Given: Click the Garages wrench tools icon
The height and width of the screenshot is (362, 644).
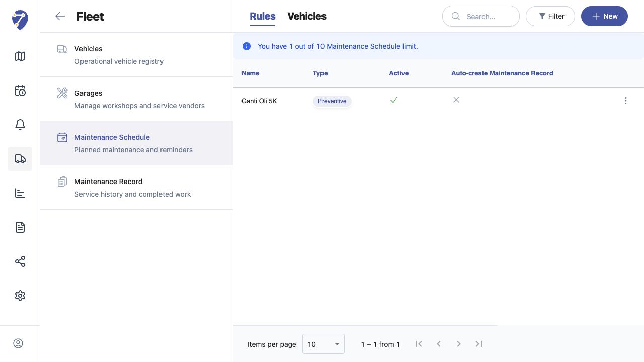Looking at the screenshot, I should click(62, 93).
